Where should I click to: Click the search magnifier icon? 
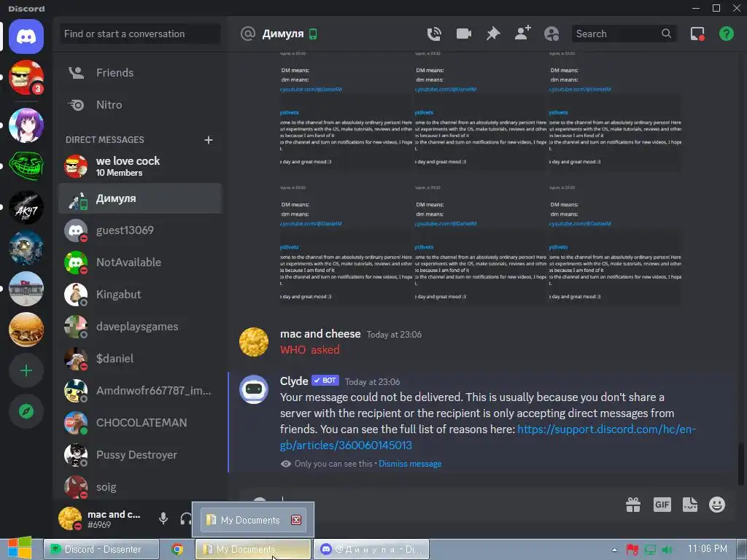point(667,34)
